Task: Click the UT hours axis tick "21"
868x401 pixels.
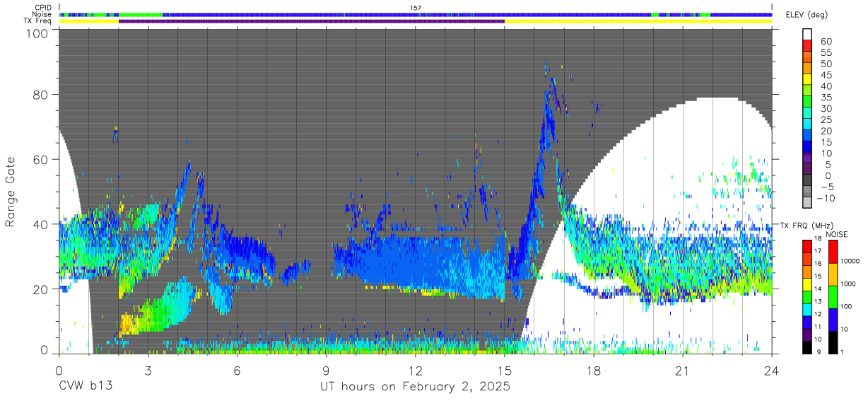Action: (x=683, y=370)
